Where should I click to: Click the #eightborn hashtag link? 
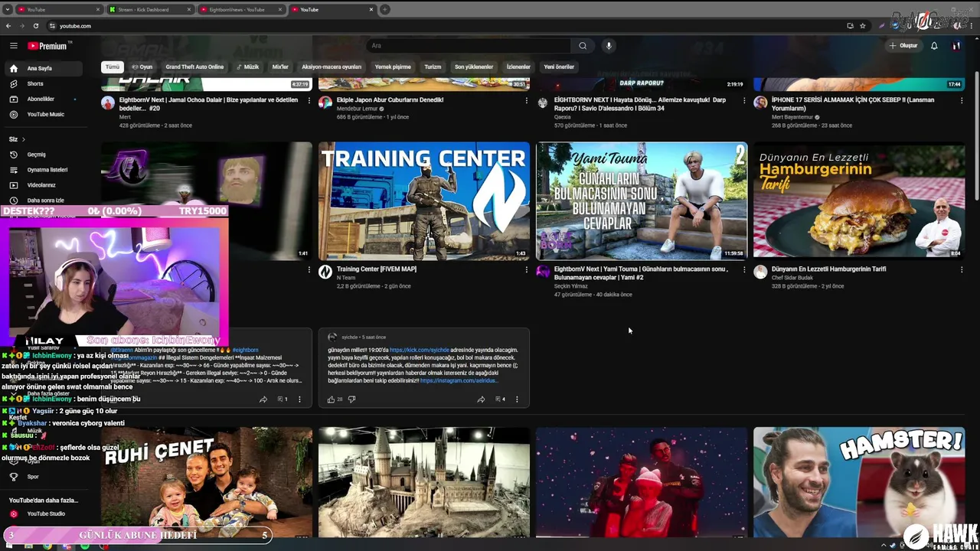pos(246,350)
